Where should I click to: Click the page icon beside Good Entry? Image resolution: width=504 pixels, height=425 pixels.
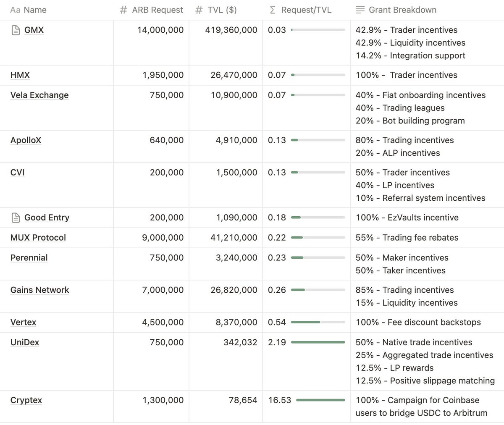(x=16, y=218)
